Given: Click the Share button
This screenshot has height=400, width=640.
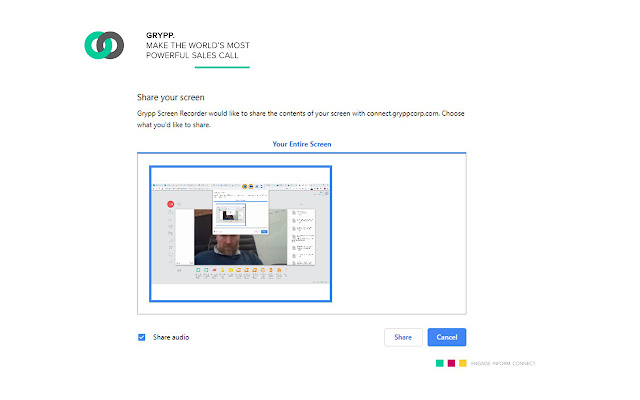Looking at the screenshot, I should [x=403, y=337].
